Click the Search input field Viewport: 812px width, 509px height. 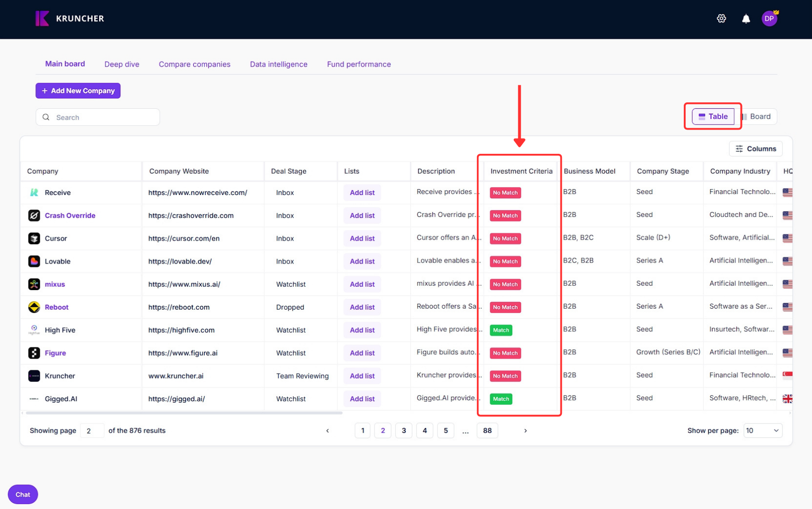tap(98, 117)
